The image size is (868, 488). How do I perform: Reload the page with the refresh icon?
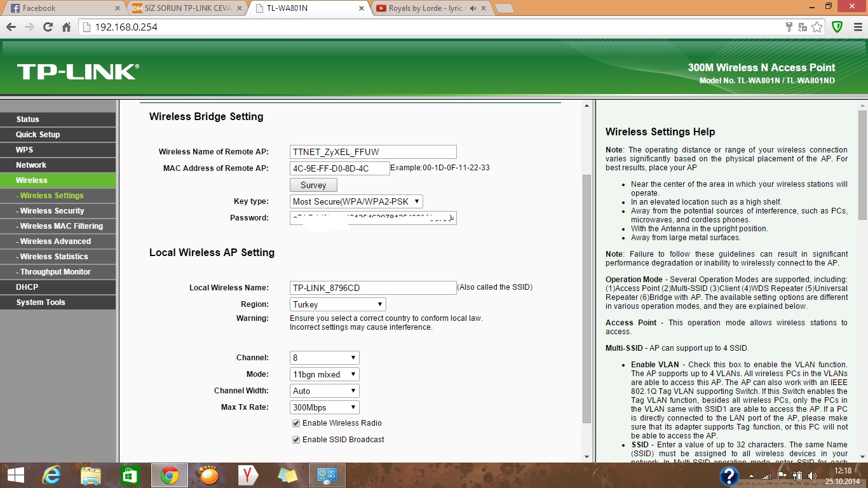tap(48, 27)
